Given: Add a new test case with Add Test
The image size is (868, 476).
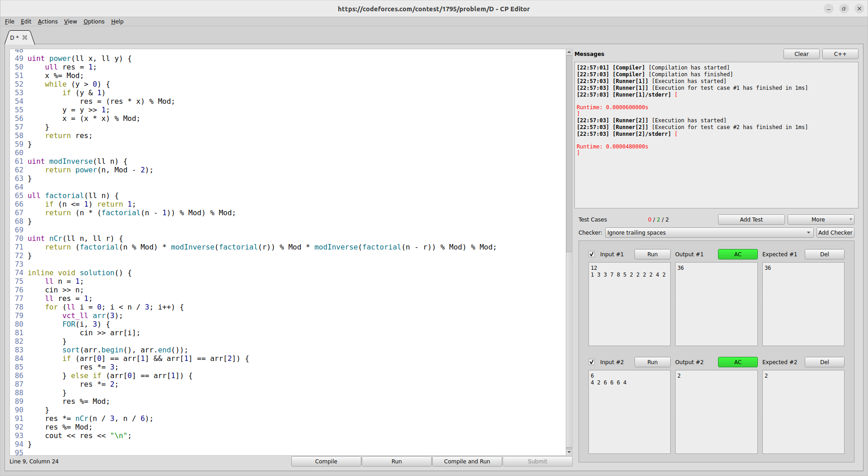Looking at the screenshot, I should tap(751, 219).
